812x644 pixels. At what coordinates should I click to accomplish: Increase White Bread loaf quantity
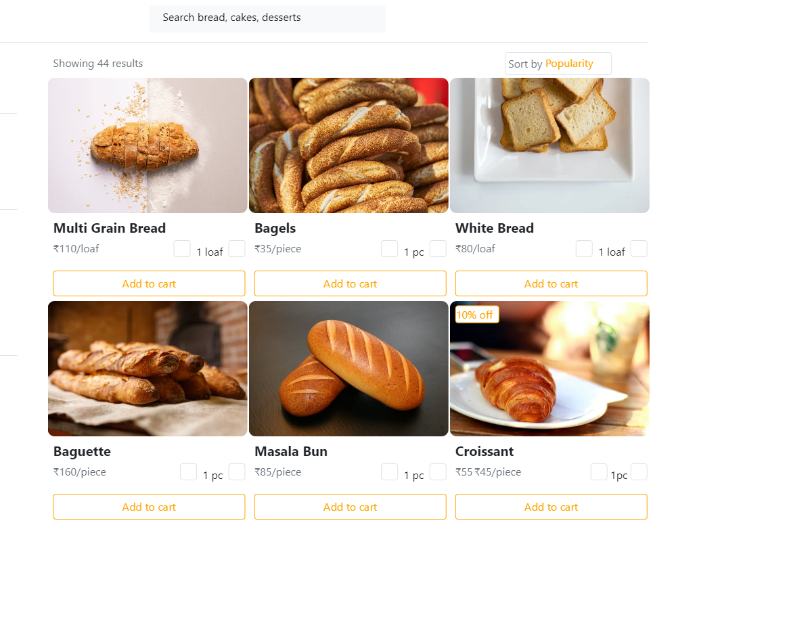[x=639, y=249]
